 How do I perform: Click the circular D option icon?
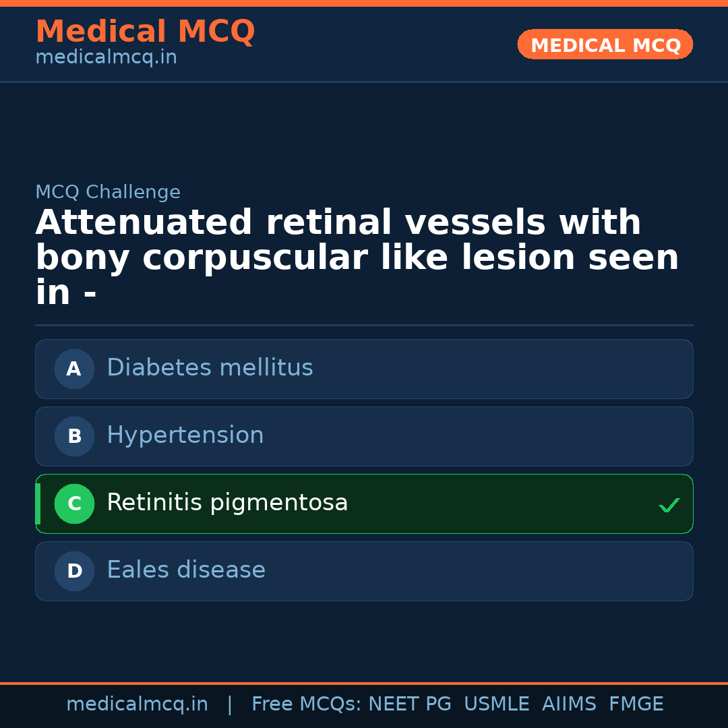tap(74, 571)
